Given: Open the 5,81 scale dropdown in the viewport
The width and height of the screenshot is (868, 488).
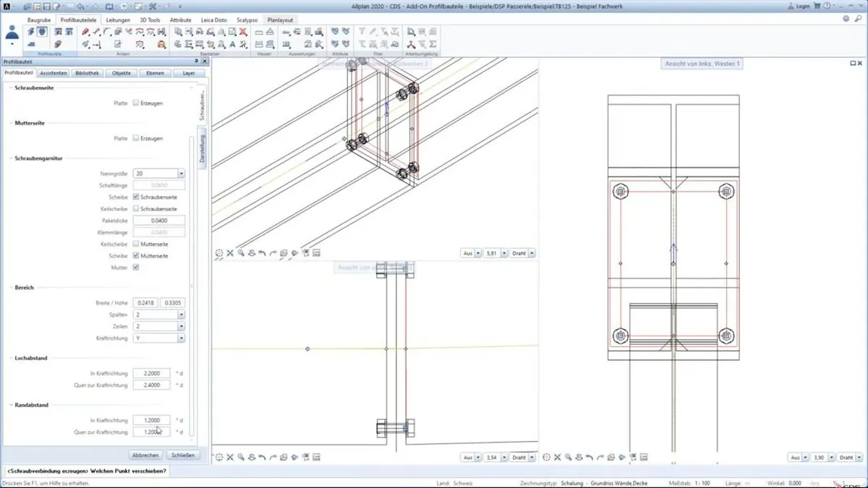Looking at the screenshot, I should (x=505, y=253).
